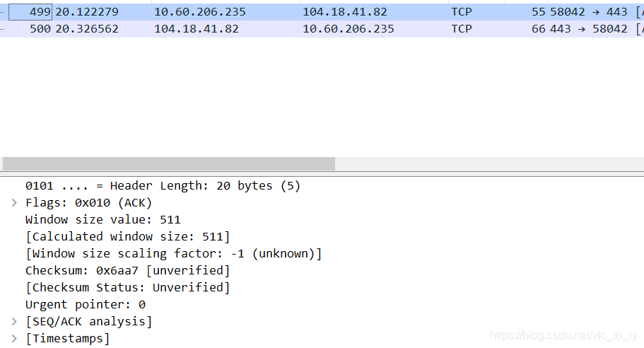Click TCP protocol cell in packet 500
The width and height of the screenshot is (644, 348).
pos(462,29)
